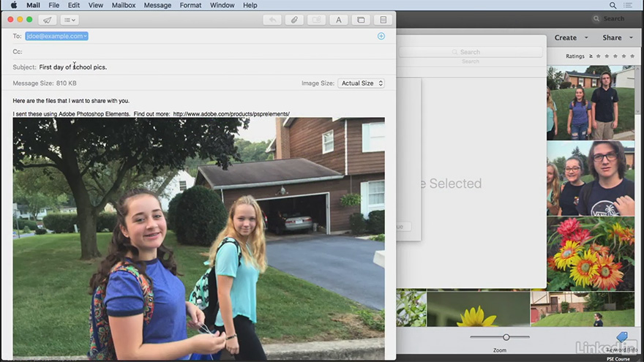Open header fields options dropdown in toolbar
644x362 pixels.
click(x=70, y=20)
